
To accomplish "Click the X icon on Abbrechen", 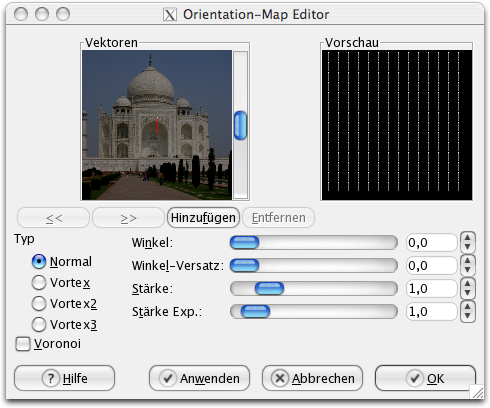I will (x=280, y=378).
